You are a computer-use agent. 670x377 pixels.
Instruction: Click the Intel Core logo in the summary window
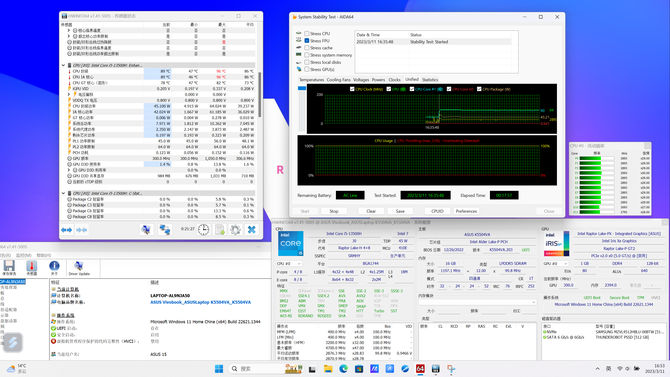[291, 243]
